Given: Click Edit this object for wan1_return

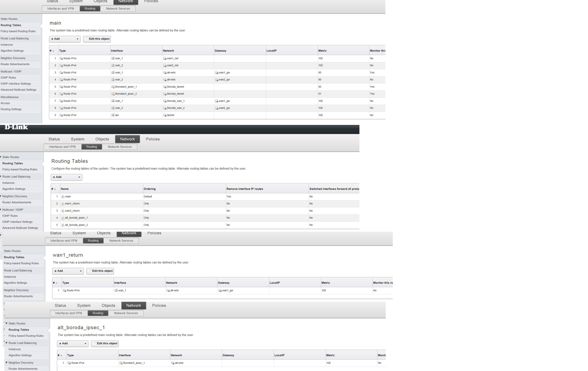Looking at the screenshot, I should [100, 271].
